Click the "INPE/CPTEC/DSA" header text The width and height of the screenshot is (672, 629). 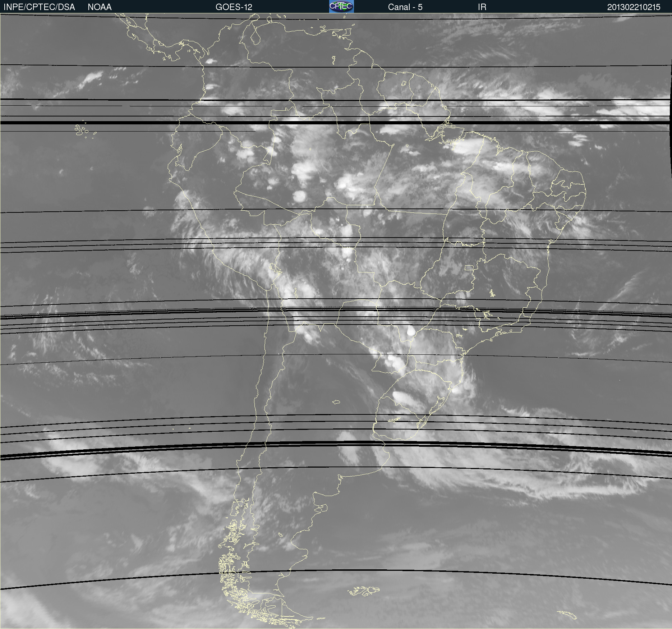pyautogui.click(x=39, y=7)
